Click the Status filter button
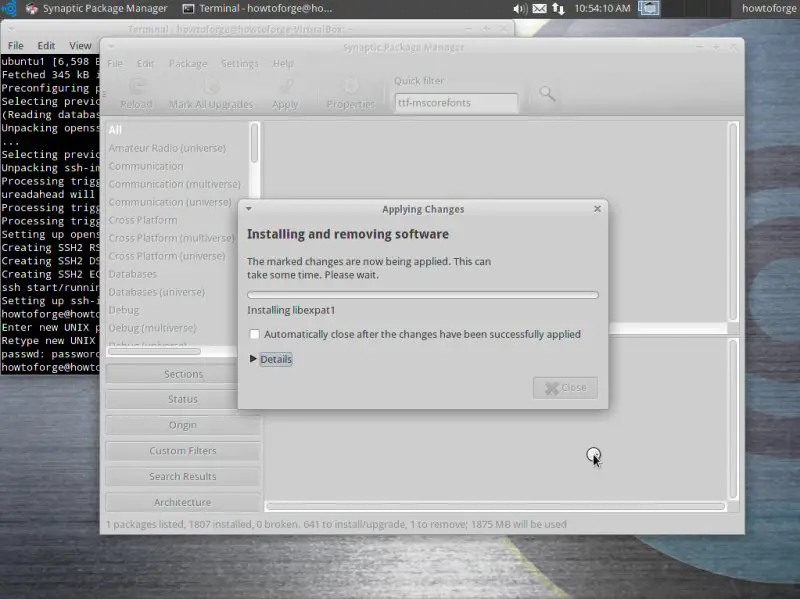 click(x=183, y=399)
